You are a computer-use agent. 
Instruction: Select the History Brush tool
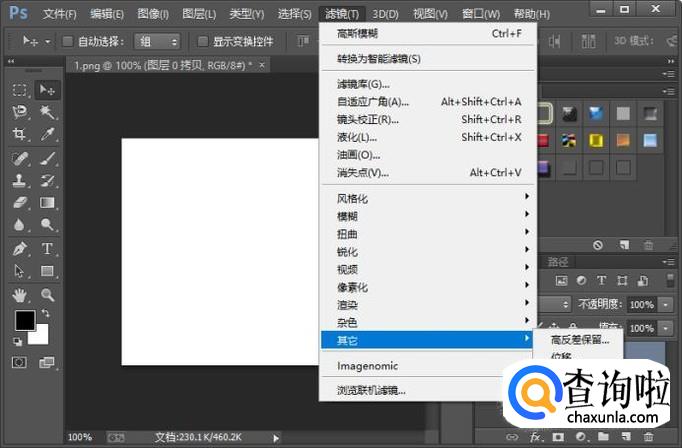(47, 181)
